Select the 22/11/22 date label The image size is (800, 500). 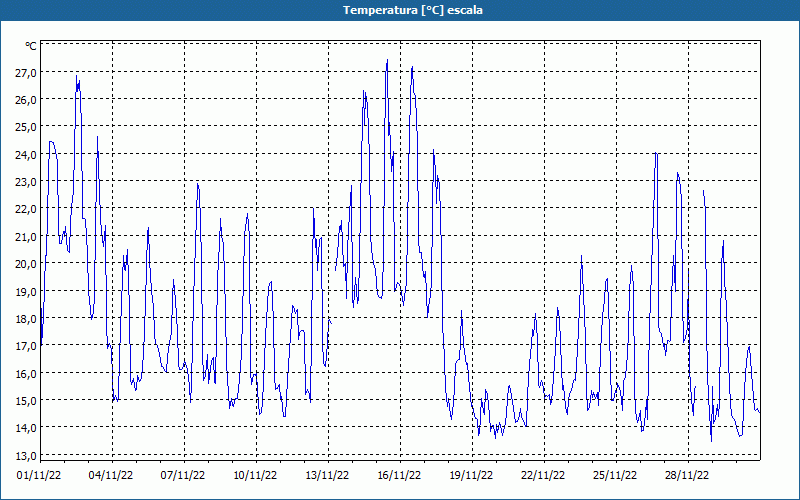pos(543,476)
